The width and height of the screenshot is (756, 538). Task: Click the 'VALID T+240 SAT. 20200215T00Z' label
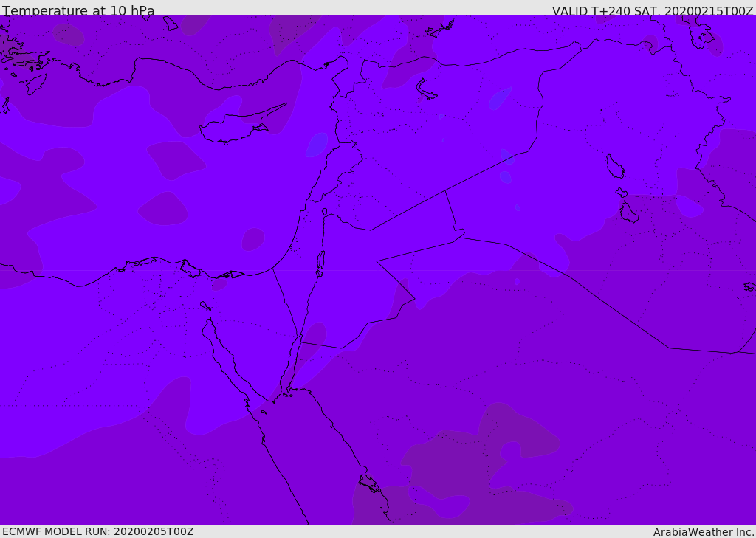pyautogui.click(x=653, y=10)
